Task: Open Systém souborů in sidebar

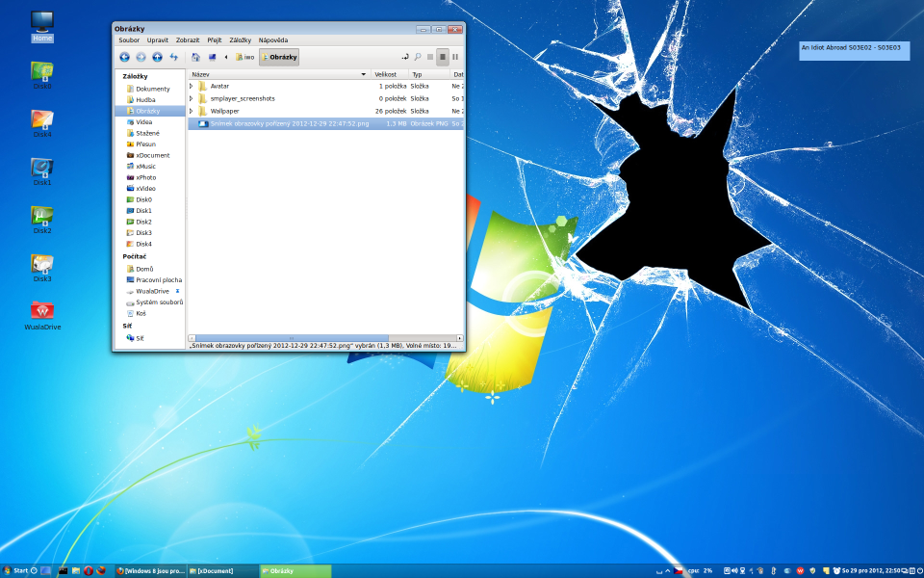Action: (150, 302)
